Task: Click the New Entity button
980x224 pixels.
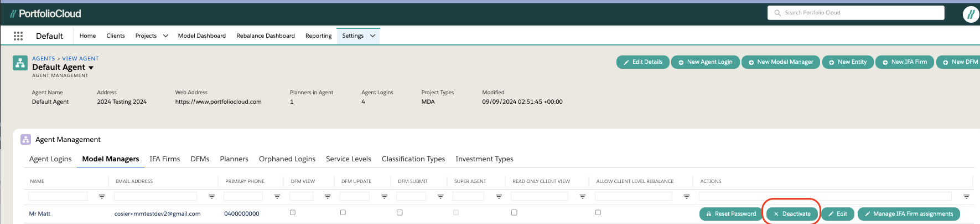Action: tap(848, 62)
